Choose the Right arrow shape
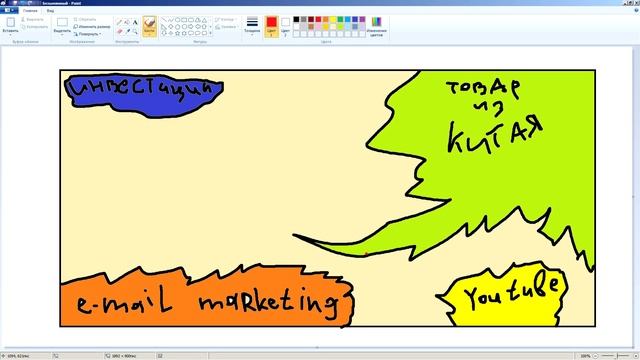This screenshot has width=640, height=360. (191, 27)
